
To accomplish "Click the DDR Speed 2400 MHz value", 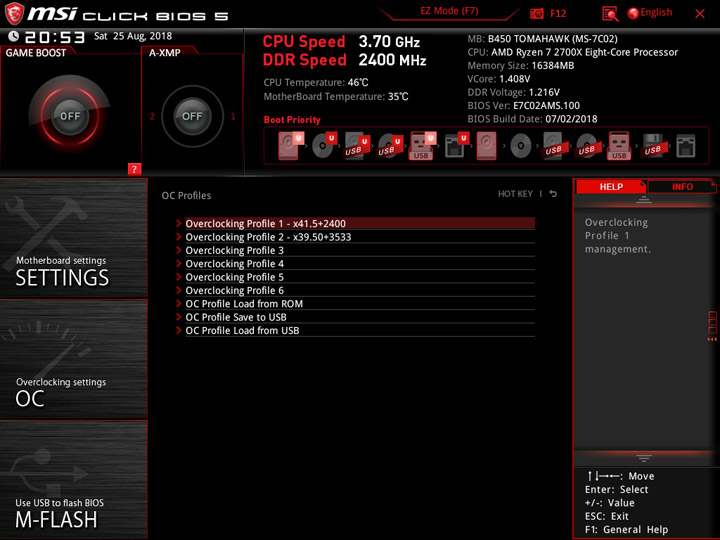I will pos(392,60).
